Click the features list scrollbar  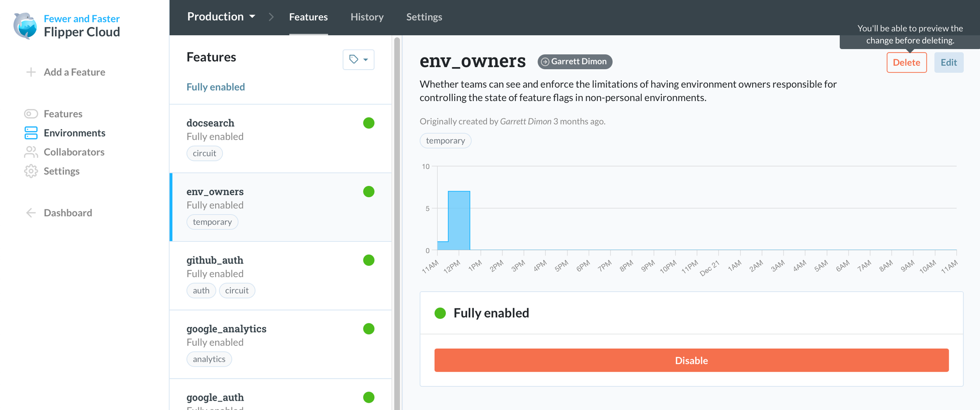coord(397,223)
